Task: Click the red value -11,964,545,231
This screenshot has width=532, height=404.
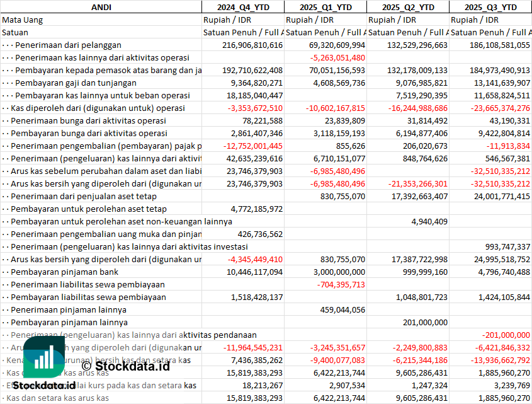Action: pyautogui.click(x=253, y=347)
